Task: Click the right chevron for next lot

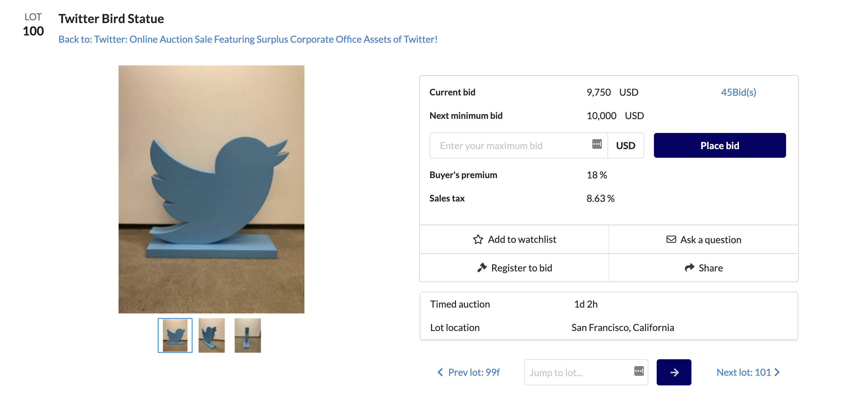Action: click(777, 372)
